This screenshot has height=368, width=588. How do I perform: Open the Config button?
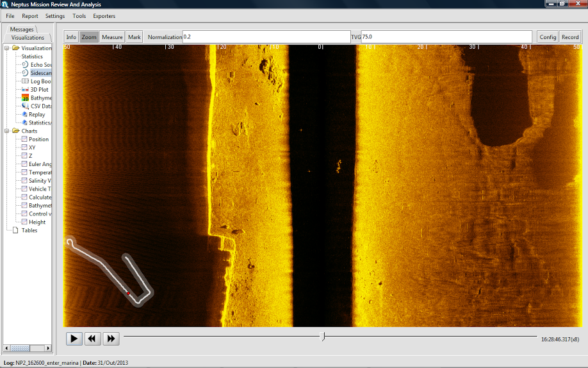[548, 37]
